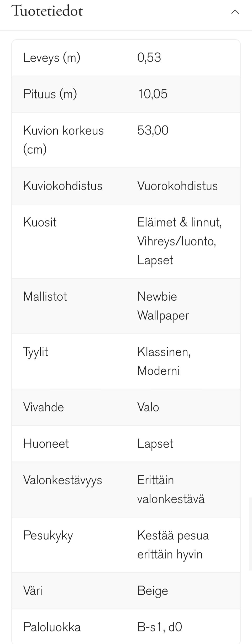Click the value 0,53
The height and width of the screenshot is (644, 252).
coord(150,58)
